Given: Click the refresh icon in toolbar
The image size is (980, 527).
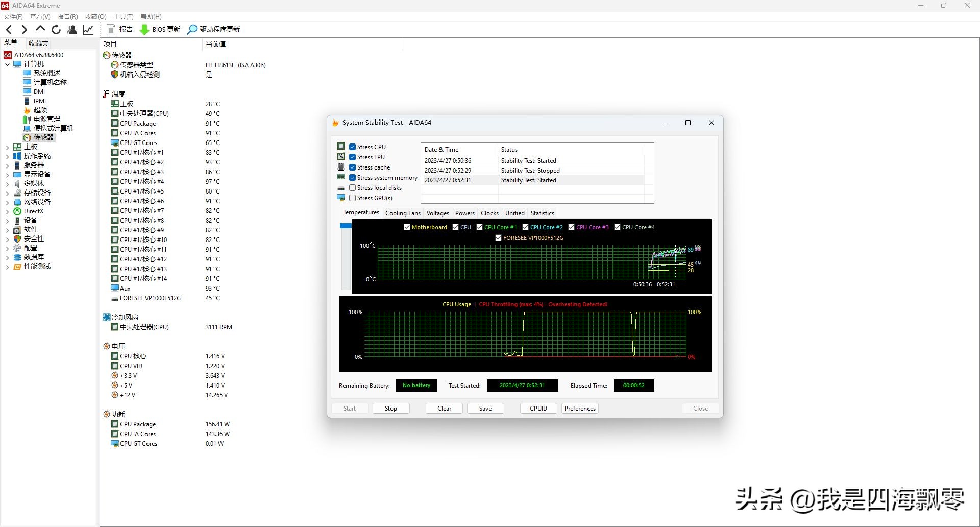Looking at the screenshot, I should [56, 30].
